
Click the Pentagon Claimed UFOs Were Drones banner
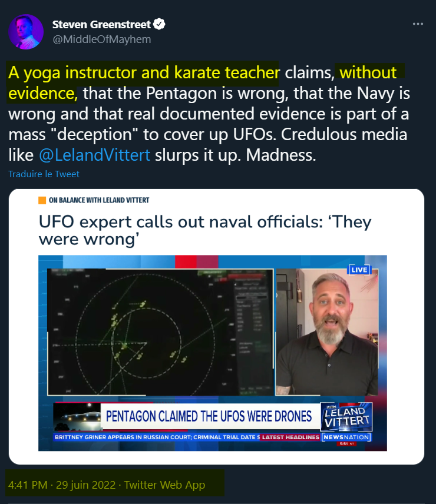pyautogui.click(x=209, y=416)
